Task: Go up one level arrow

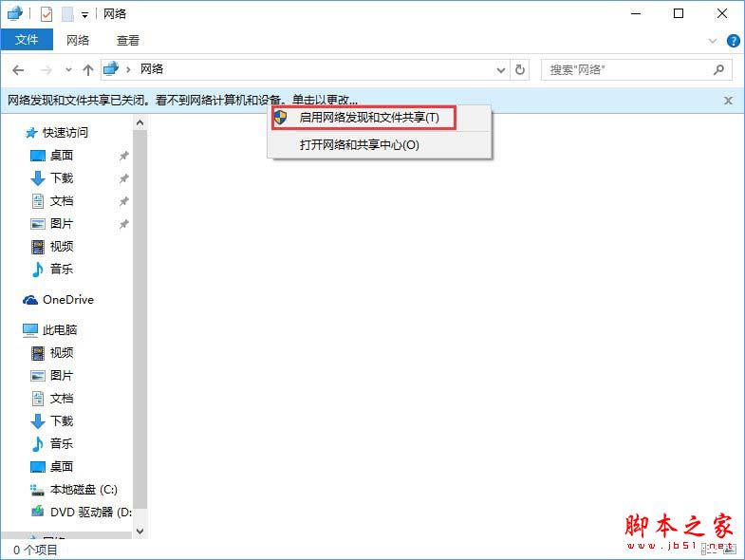Action: pos(88,70)
